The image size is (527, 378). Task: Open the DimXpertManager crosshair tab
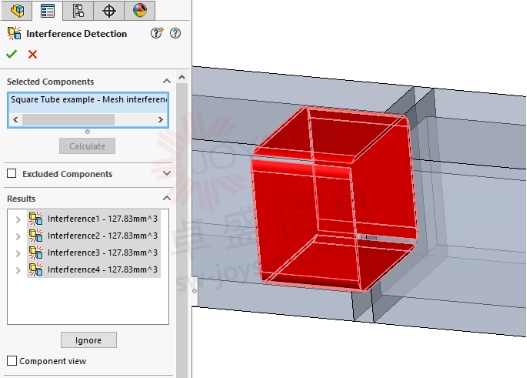click(109, 10)
